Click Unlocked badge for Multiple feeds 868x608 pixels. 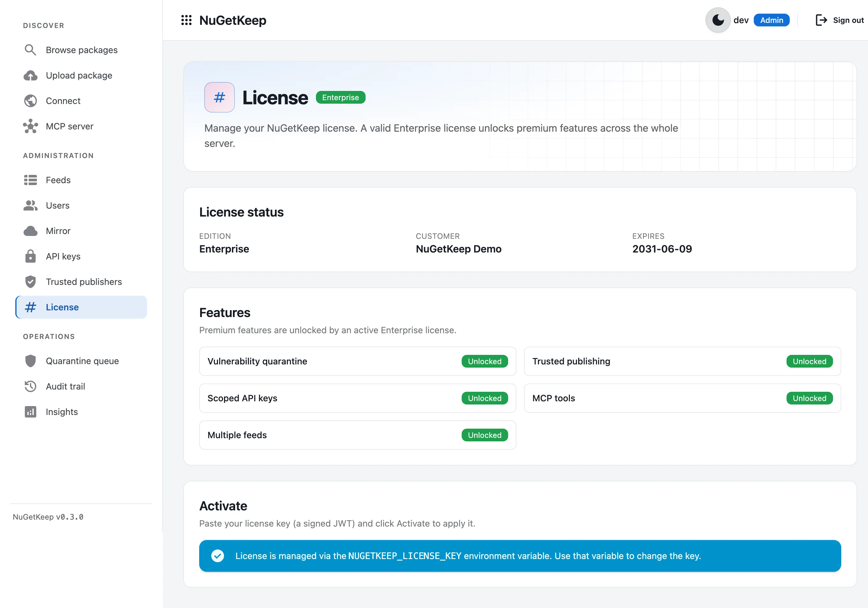(484, 435)
